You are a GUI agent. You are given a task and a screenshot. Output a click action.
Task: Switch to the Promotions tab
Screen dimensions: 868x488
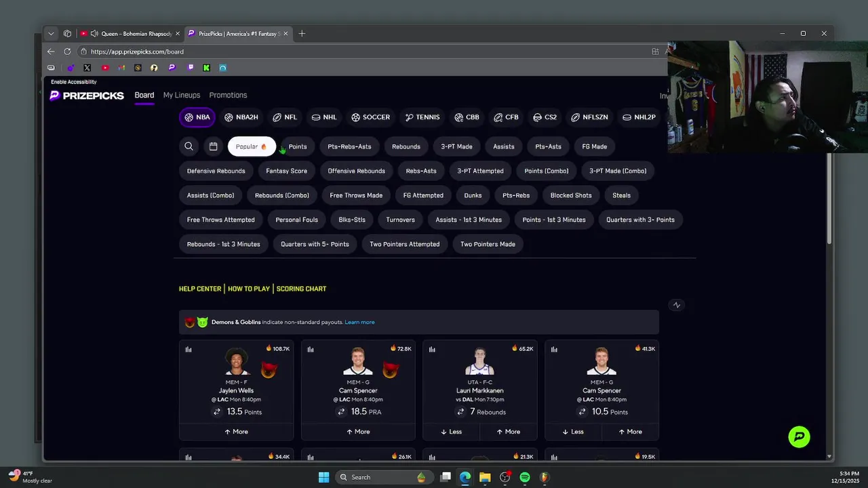point(228,96)
